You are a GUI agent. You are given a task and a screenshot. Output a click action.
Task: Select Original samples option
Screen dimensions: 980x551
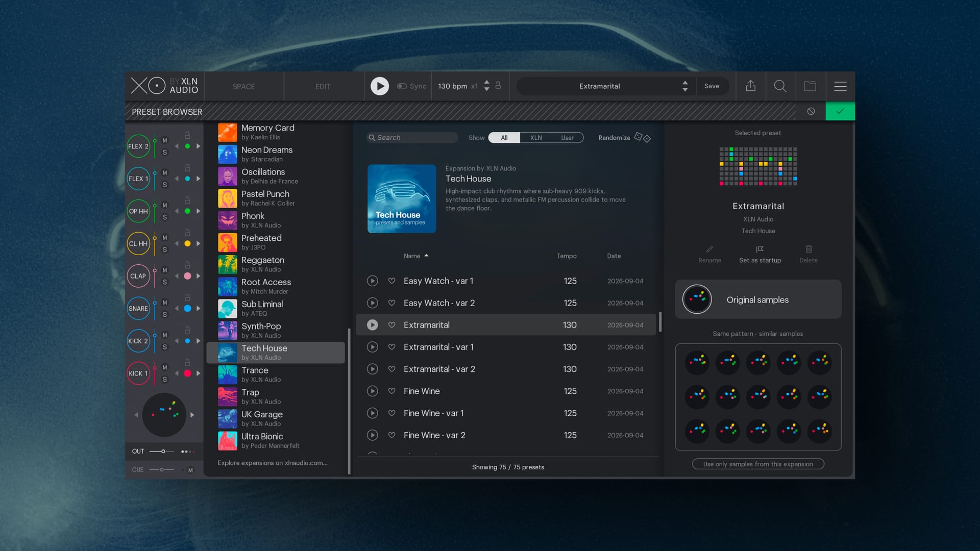758,299
